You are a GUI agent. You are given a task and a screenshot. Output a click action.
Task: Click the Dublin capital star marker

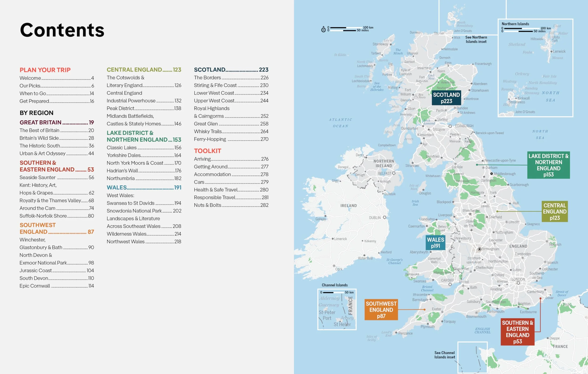pos(385,217)
